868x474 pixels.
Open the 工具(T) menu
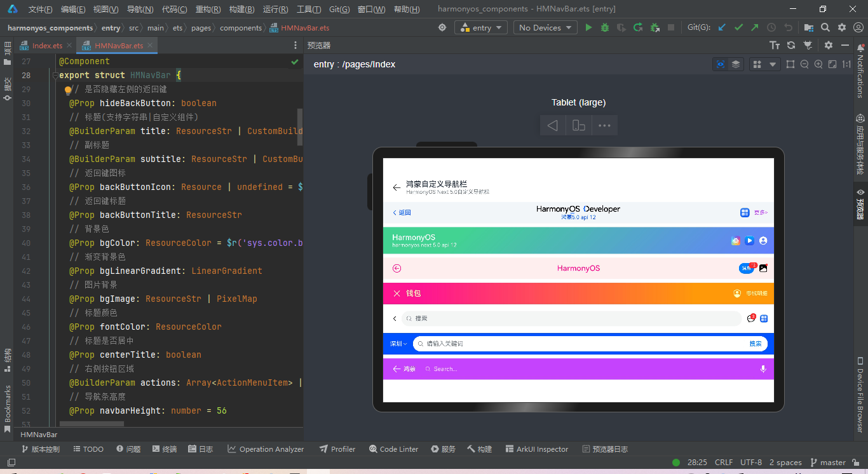(309, 10)
